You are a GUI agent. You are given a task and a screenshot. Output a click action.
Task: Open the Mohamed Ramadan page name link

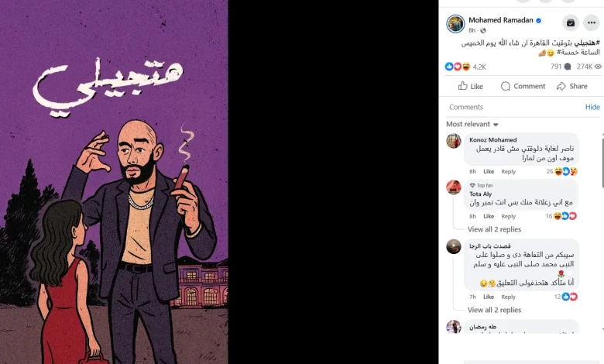[x=501, y=20]
